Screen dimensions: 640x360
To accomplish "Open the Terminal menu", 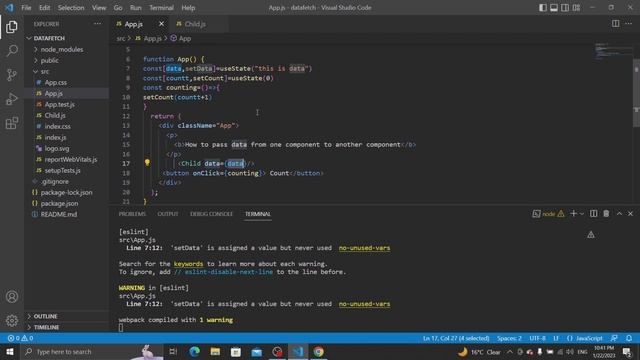I will (x=161, y=8).
